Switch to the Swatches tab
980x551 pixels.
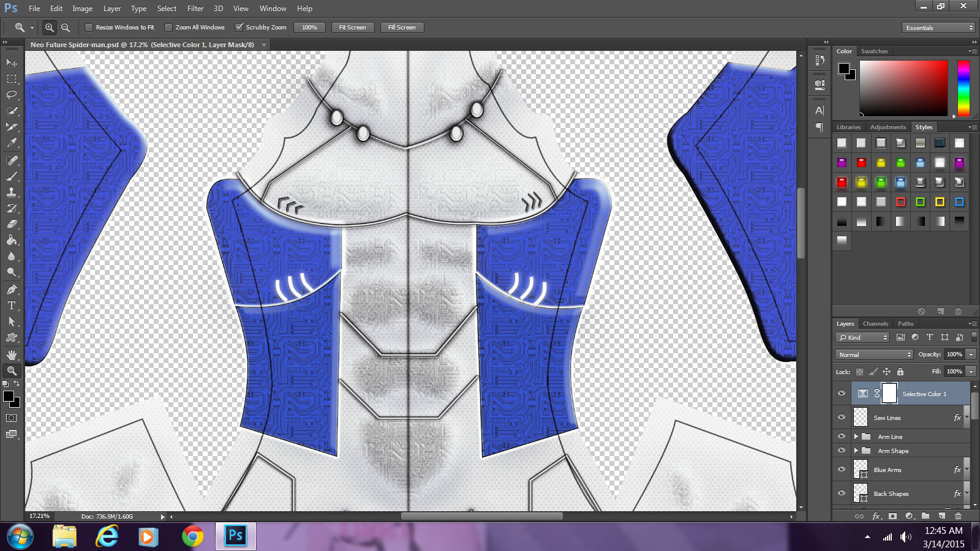[x=874, y=51]
